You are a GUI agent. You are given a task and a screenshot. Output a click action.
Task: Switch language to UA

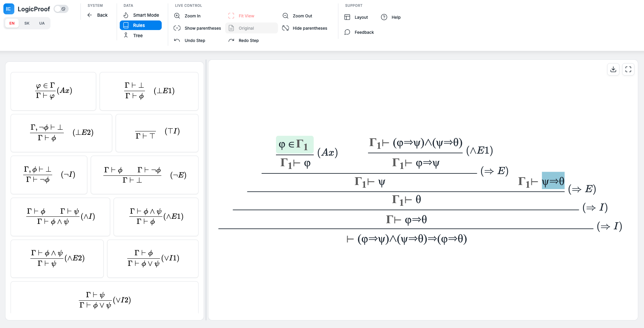click(x=42, y=23)
